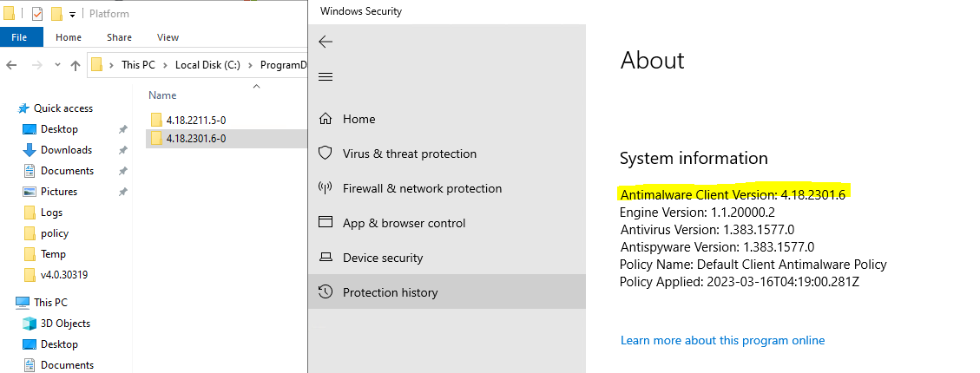Open Downloads in Quick access
Screen dimensions: 980x373
click(66, 150)
